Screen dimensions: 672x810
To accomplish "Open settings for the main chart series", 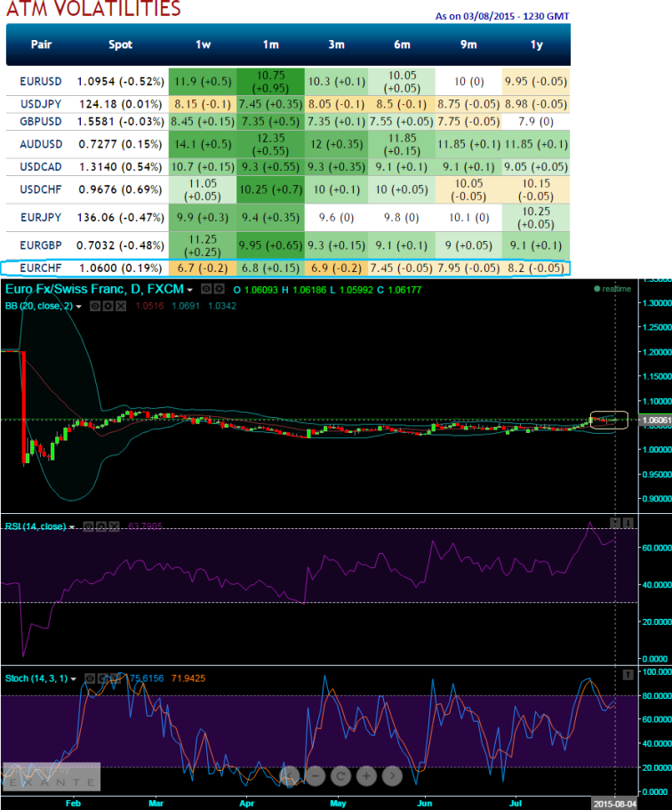I will (x=219, y=289).
